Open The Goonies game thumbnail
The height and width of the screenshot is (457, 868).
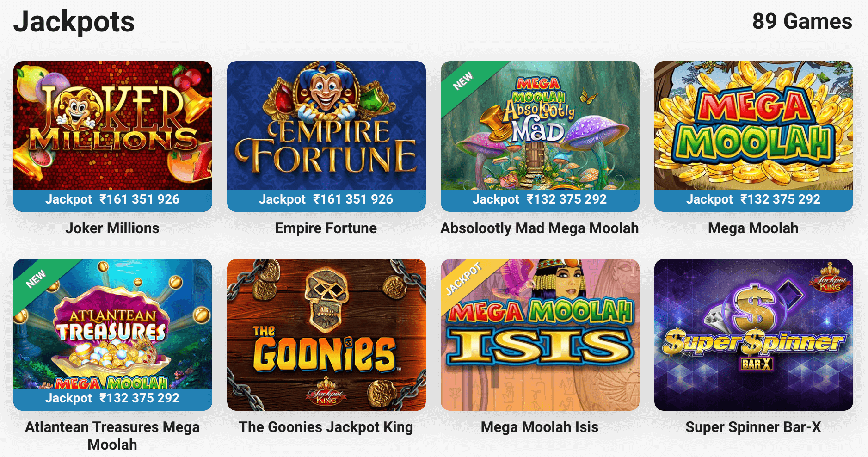[x=326, y=335]
